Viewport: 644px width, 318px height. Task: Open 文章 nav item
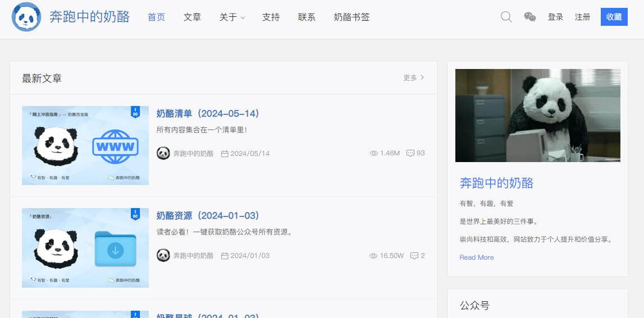point(192,17)
